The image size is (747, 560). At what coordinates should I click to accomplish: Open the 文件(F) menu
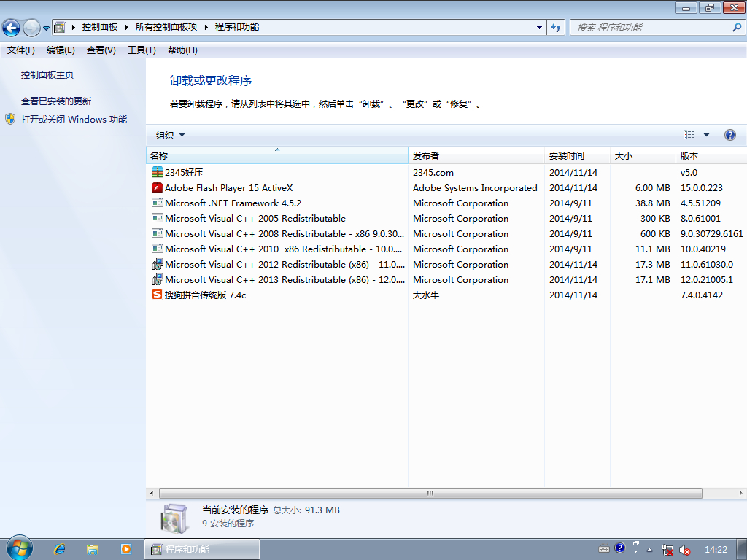coord(21,50)
